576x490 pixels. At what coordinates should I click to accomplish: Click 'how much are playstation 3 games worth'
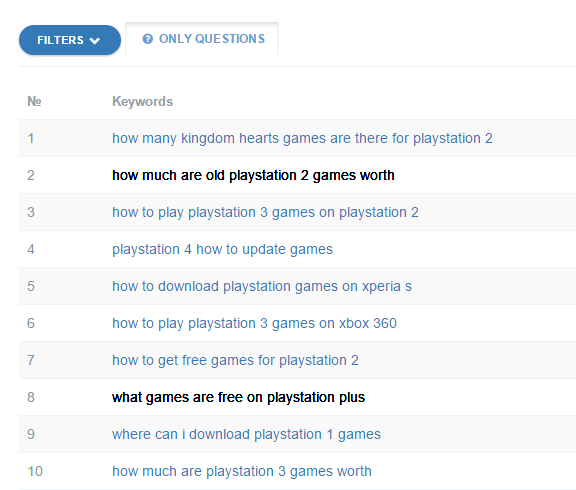tap(242, 471)
